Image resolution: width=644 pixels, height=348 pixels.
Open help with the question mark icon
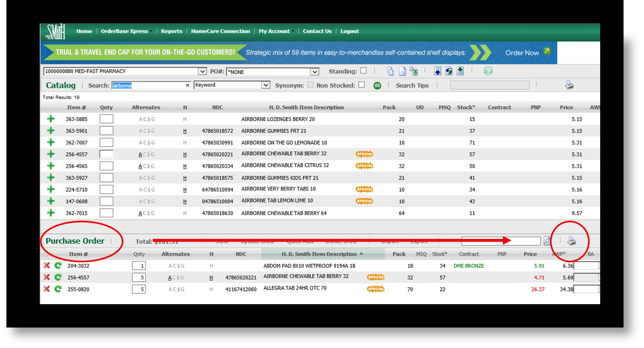tap(488, 71)
